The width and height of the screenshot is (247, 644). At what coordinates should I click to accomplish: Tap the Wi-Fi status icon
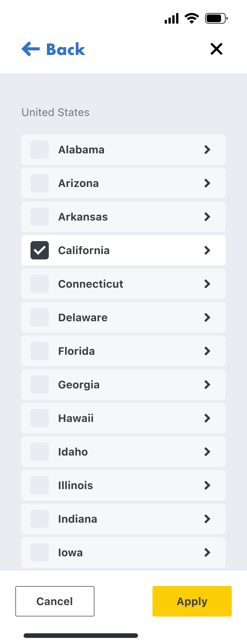pos(191,18)
